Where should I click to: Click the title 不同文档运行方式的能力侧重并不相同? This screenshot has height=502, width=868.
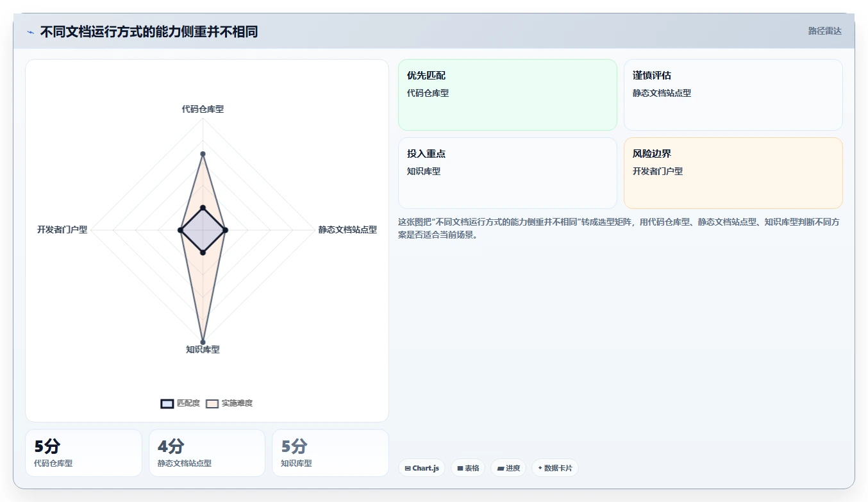[x=149, y=32]
